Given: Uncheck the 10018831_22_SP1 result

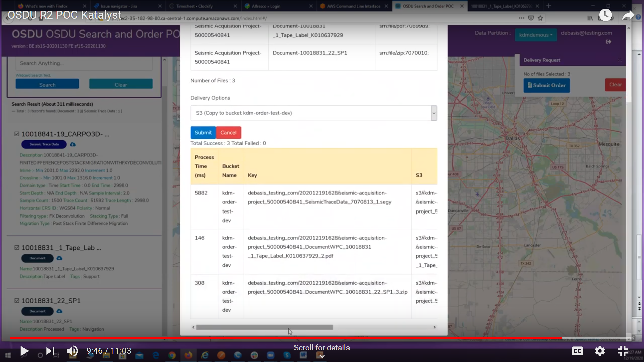Looking at the screenshot, I should (x=17, y=301).
